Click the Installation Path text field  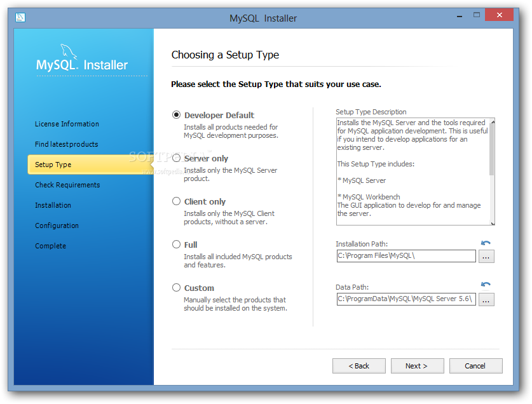pos(406,256)
